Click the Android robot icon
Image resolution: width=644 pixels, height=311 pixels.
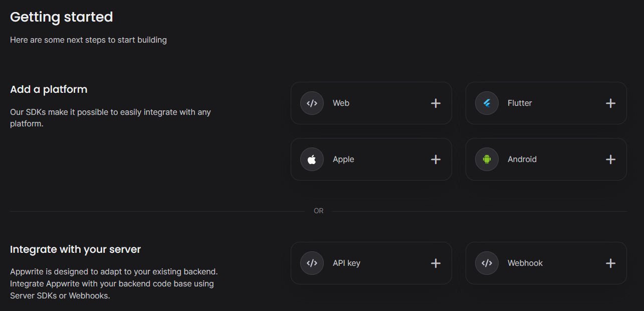pos(487,160)
